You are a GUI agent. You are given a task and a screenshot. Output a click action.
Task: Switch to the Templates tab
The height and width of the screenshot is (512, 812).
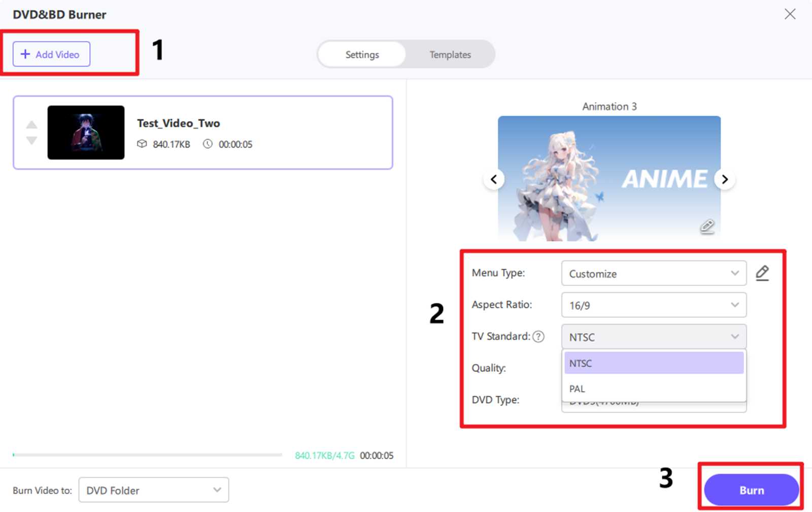point(450,54)
